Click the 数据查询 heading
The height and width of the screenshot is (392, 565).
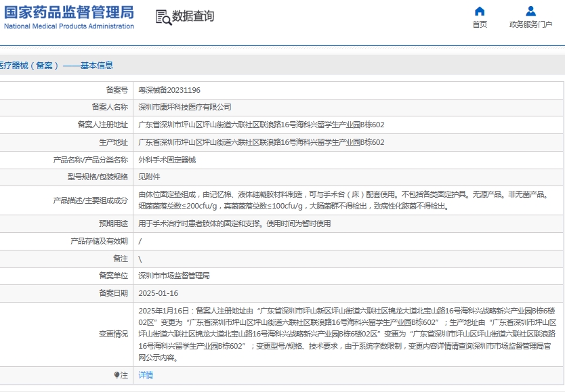pos(193,16)
